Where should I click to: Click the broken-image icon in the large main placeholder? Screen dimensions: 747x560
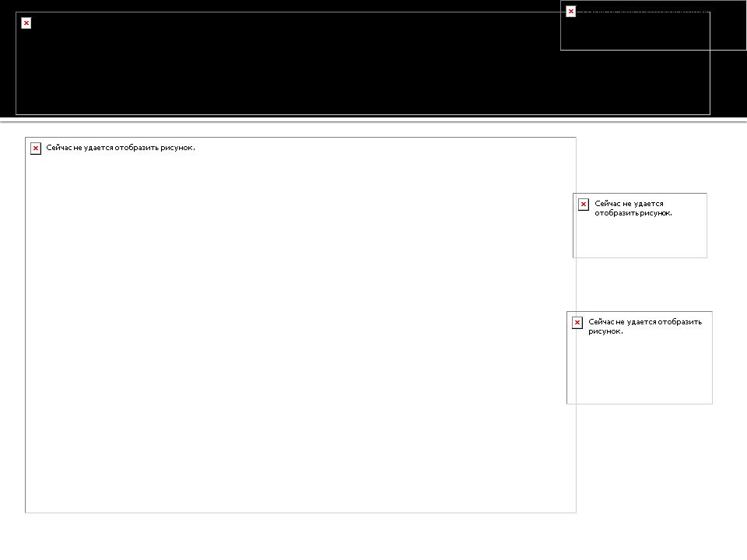point(36,149)
